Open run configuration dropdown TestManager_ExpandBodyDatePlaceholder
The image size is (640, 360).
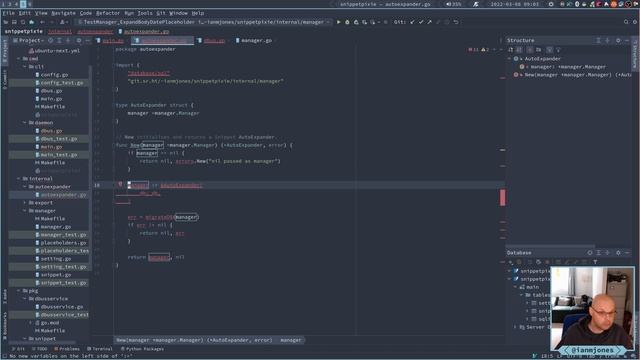(204, 22)
